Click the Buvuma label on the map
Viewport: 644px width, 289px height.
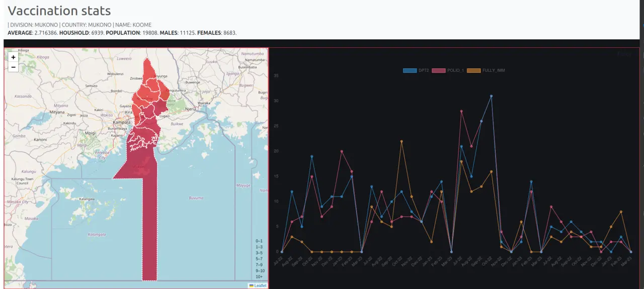(x=196, y=198)
